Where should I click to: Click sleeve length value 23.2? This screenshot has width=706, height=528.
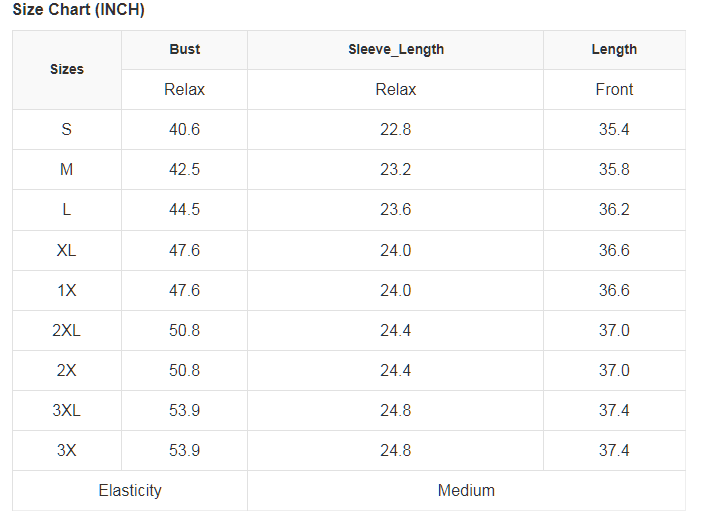(396, 169)
